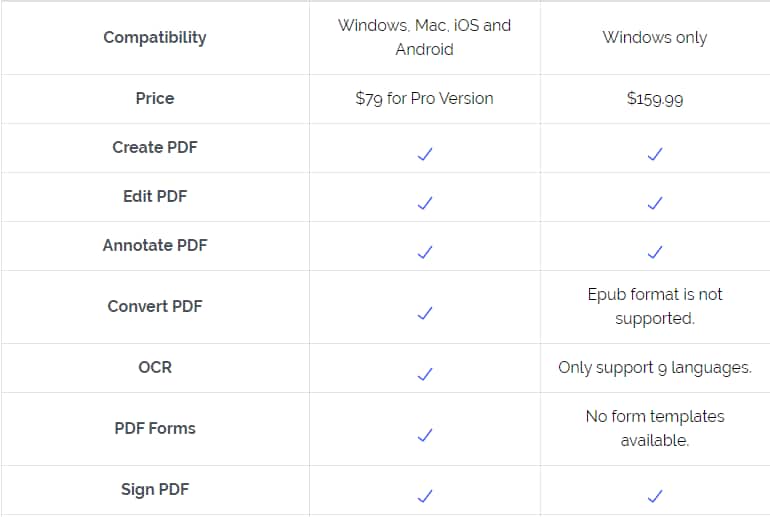Viewport: 770px width, 517px height.
Task: Click the PDF Forms row checkmark icon
Action: 425,435
